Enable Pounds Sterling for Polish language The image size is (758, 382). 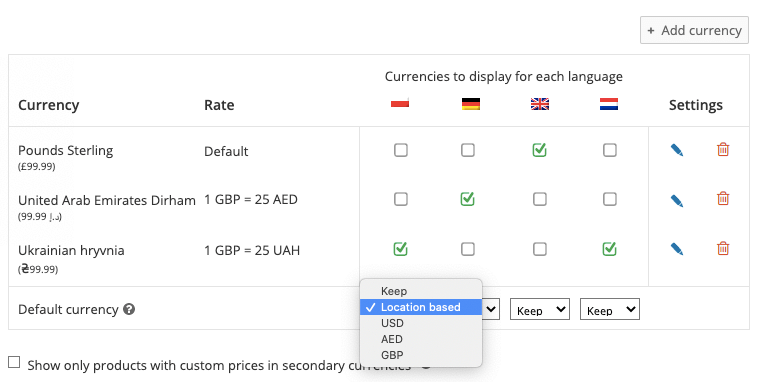[x=401, y=150]
